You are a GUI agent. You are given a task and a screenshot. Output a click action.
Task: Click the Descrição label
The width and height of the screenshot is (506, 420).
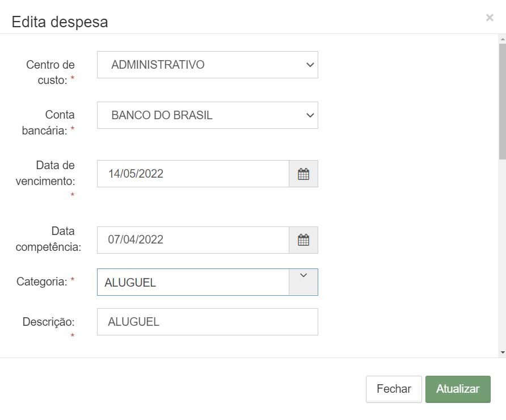pos(48,327)
